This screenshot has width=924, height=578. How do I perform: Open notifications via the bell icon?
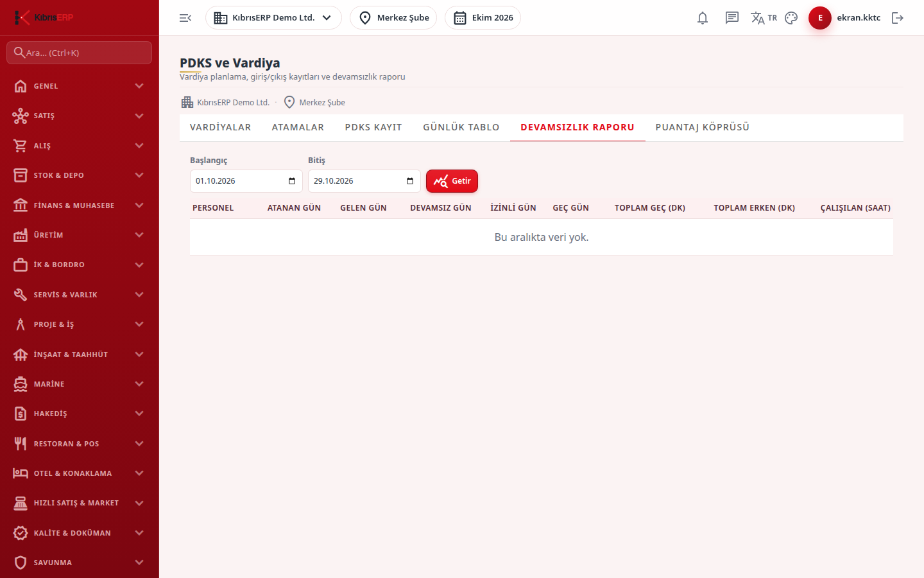tap(703, 18)
